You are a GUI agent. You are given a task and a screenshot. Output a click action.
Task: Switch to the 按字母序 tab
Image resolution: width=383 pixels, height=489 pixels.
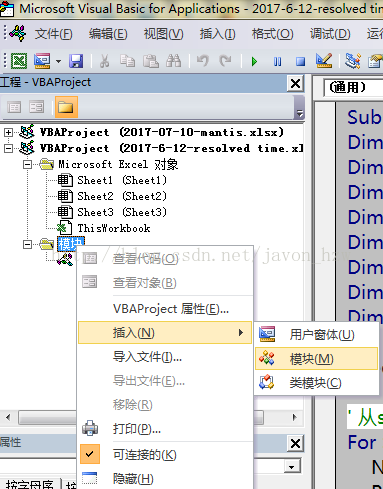pos(30,485)
